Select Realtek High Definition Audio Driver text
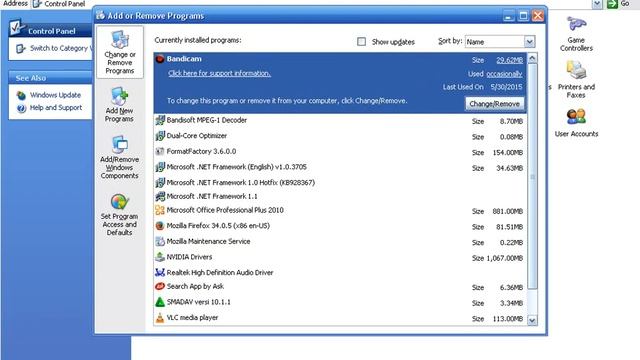Viewport: 640px width, 360px height. tap(220, 272)
